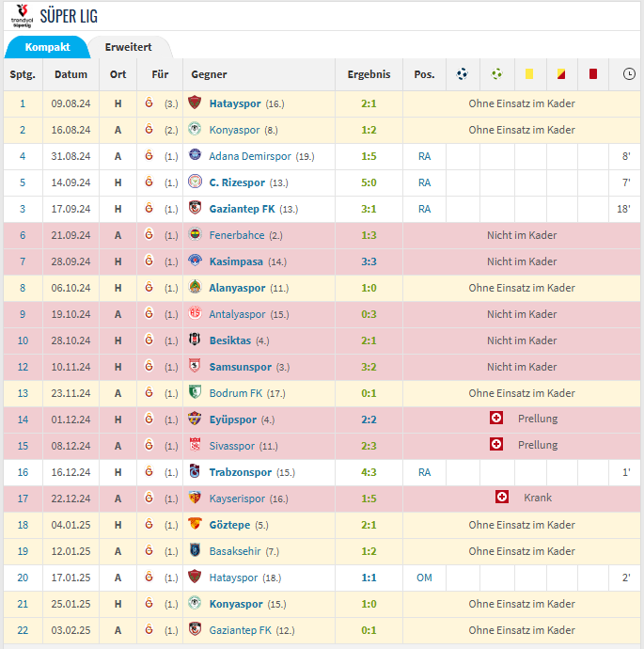Open the Samsunspor team link
Screen dimensions: 644x649
point(241,367)
